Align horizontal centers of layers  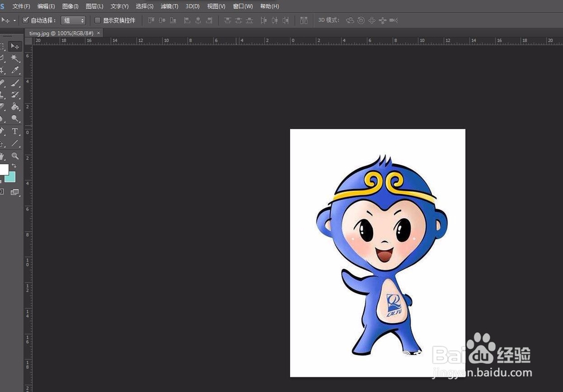point(198,20)
